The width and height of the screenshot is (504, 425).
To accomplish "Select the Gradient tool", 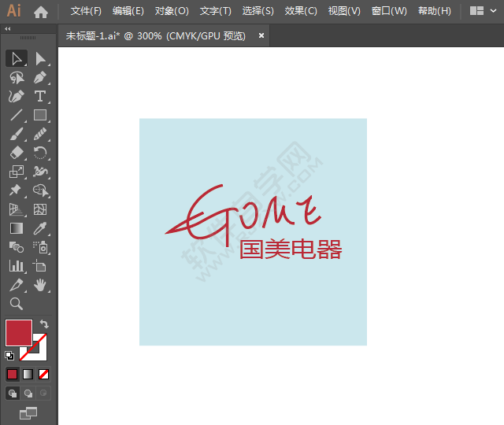I will (x=17, y=228).
